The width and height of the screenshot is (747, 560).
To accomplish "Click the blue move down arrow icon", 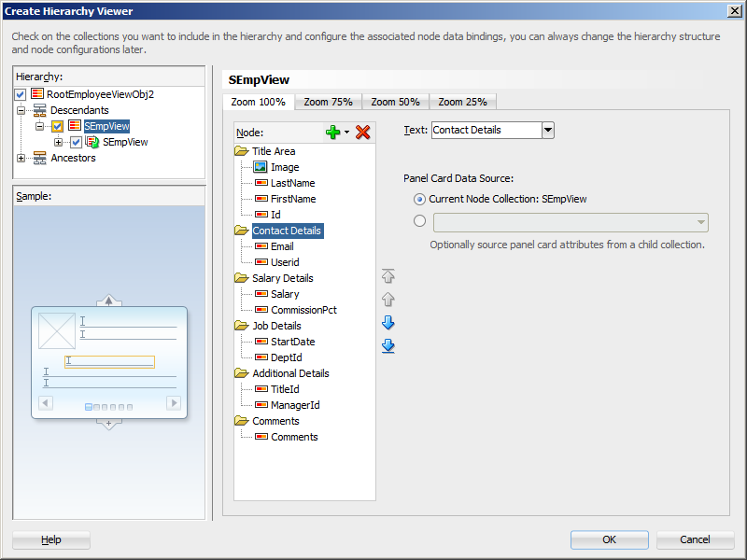I will tap(388, 322).
